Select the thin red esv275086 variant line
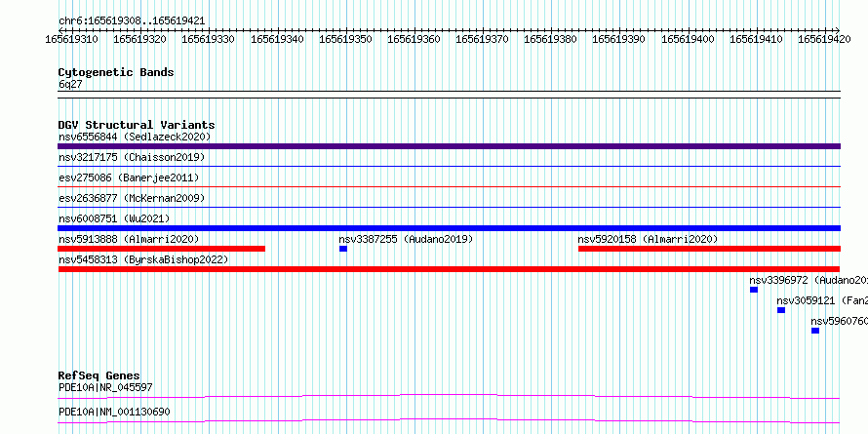The image size is (868, 434). tap(449, 186)
